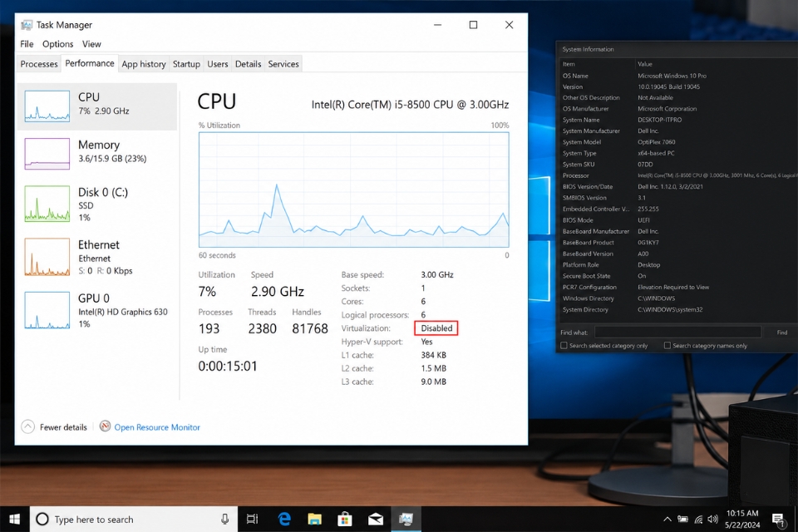Select the CPU graph thumbnail in sidebar

[47, 106]
